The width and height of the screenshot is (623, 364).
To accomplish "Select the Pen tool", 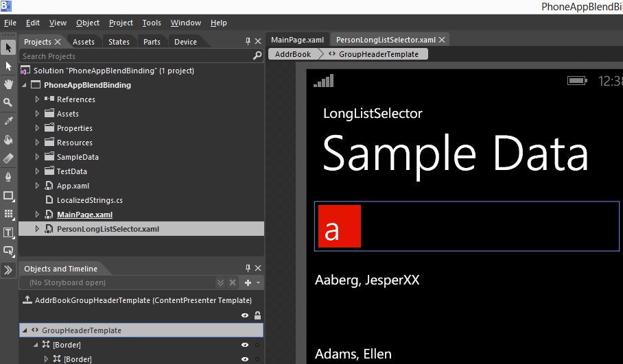I will 8,177.
